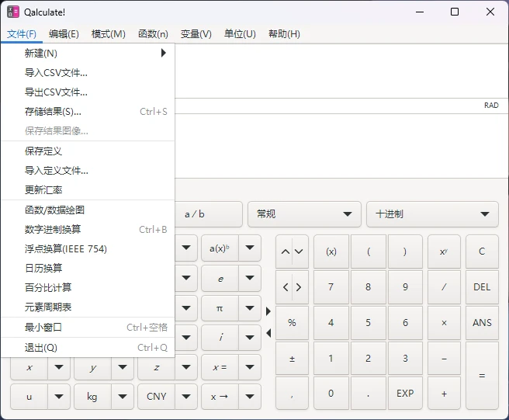Expand dropdown arrow next to i button
509x420 pixels.
(x=250, y=338)
